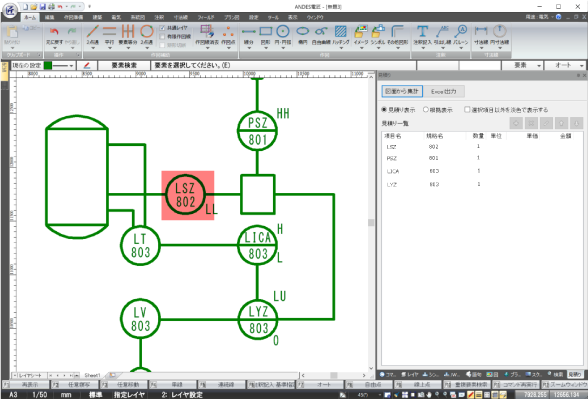Click the 要素検索 button
The image size is (588, 399).
point(124,65)
